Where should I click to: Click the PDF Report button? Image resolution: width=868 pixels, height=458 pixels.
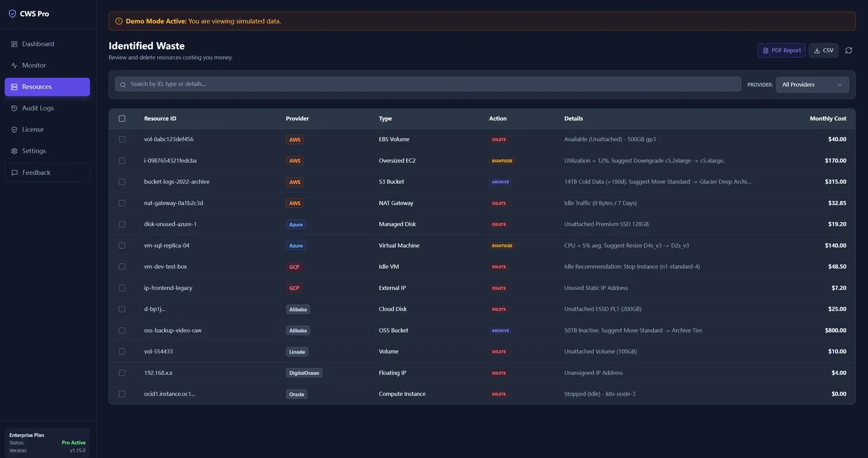pyautogui.click(x=781, y=50)
